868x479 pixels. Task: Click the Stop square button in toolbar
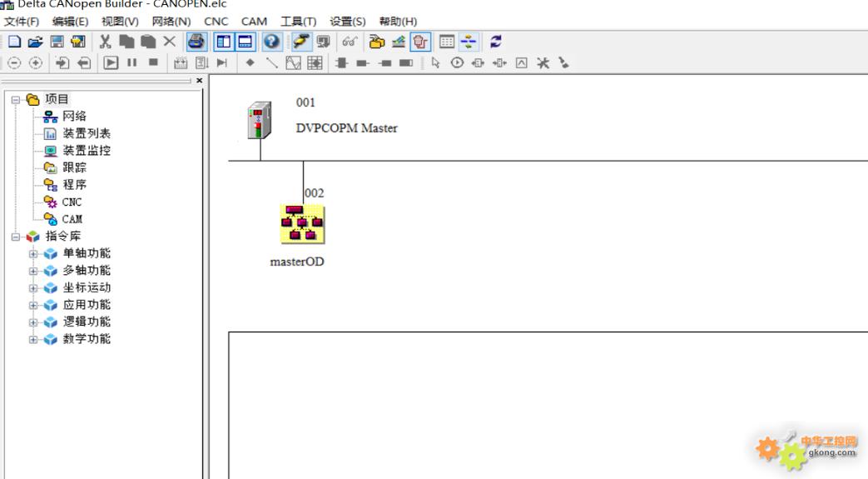click(x=153, y=62)
